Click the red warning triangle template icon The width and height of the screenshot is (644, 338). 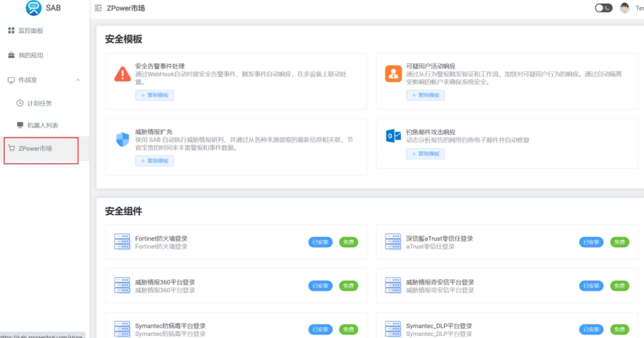(122, 73)
